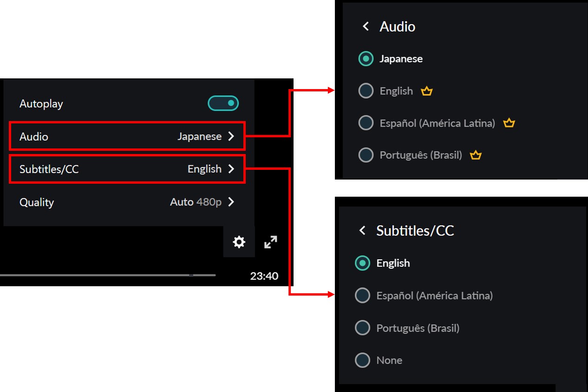Click the crown next to Español audio
This screenshot has width=588, height=392.
click(x=509, y=123)
